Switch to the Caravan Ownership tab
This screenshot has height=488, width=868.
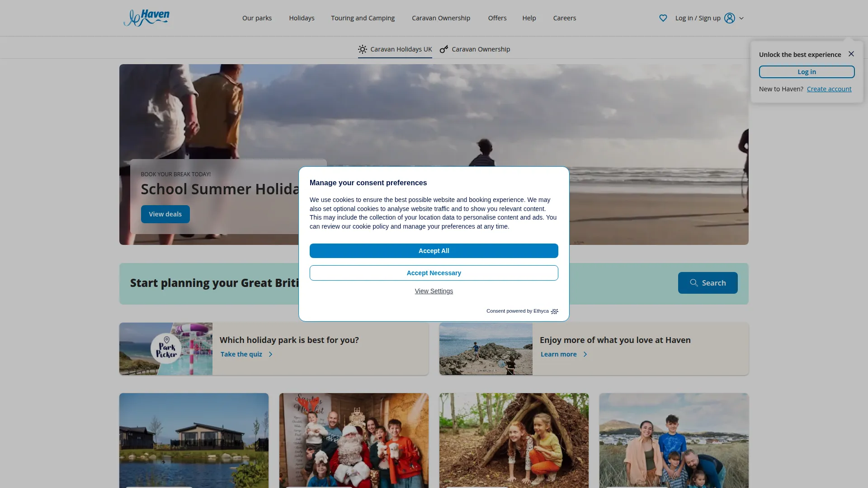pyautogui.click(x=475, y=49)
